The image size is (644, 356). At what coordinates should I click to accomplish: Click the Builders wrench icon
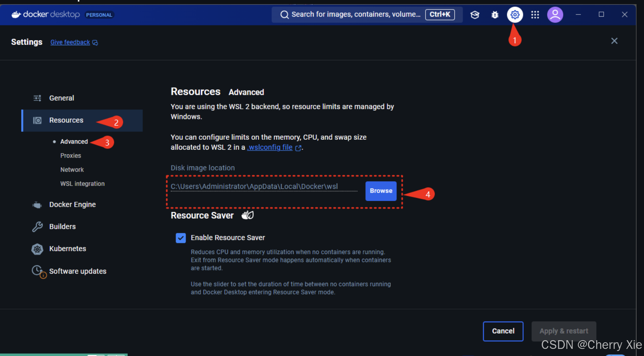coord(37,227)
